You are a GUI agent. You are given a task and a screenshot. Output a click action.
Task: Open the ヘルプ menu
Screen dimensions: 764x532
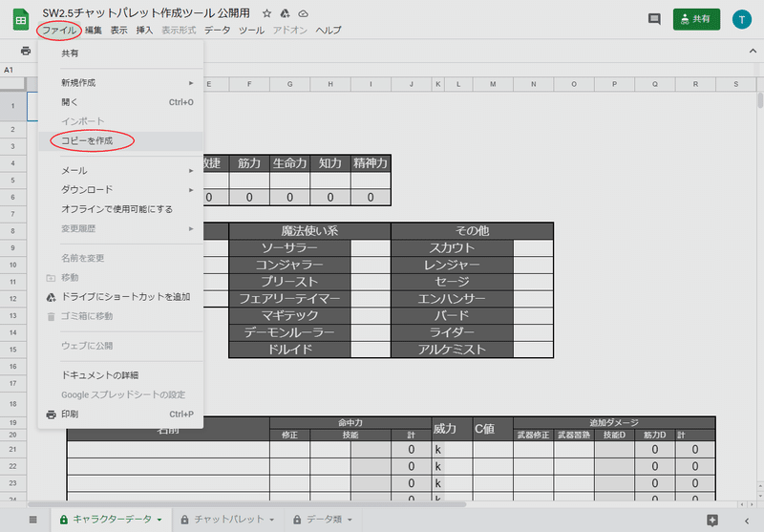329,31
